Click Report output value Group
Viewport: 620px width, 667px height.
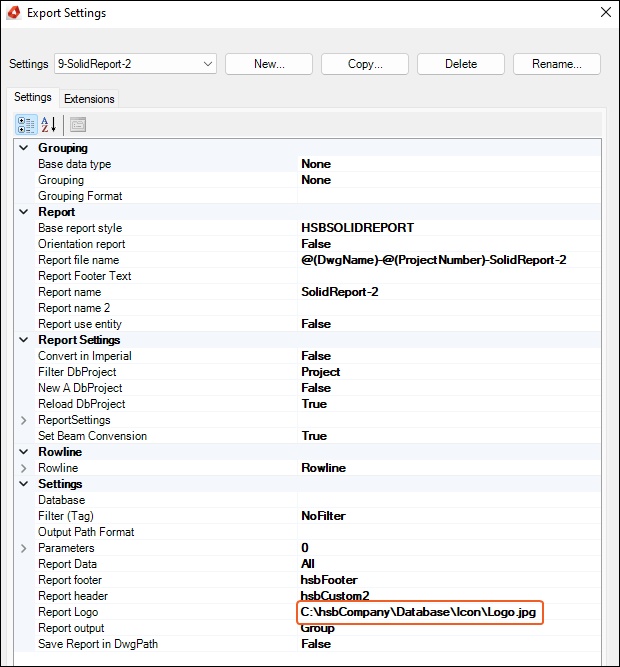coord(317,628)
